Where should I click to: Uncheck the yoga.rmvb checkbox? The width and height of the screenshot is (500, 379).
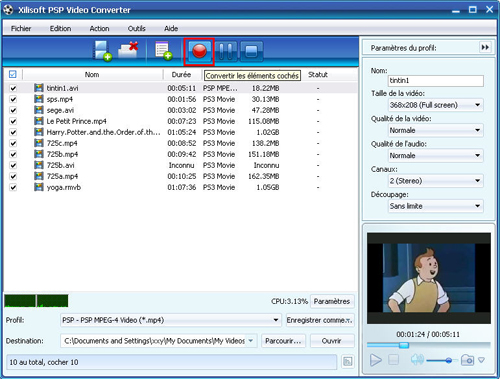point(13,187)
